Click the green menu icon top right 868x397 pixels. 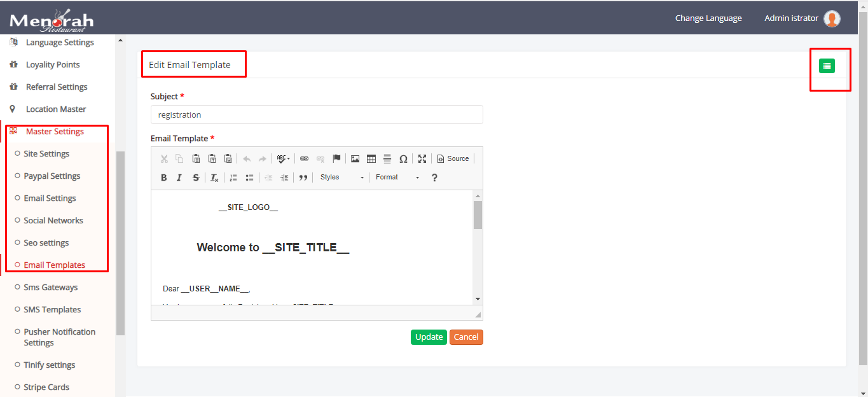point(826,66)
